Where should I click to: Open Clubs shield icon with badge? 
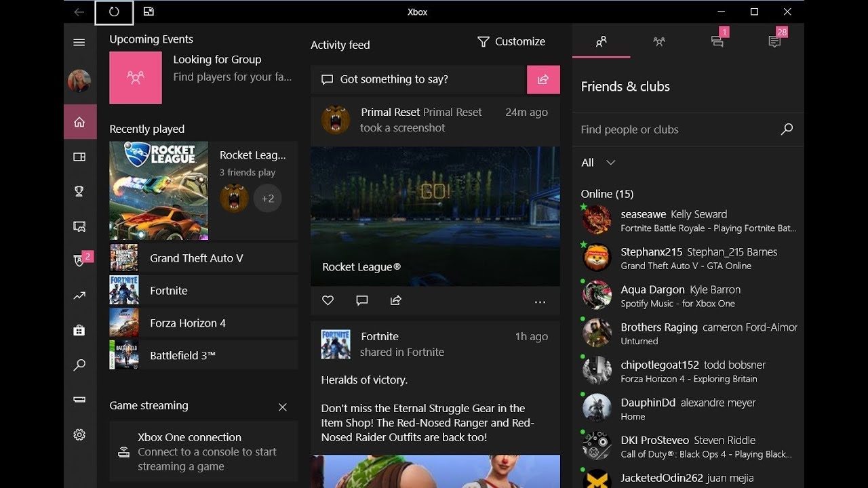click(80, 261)
